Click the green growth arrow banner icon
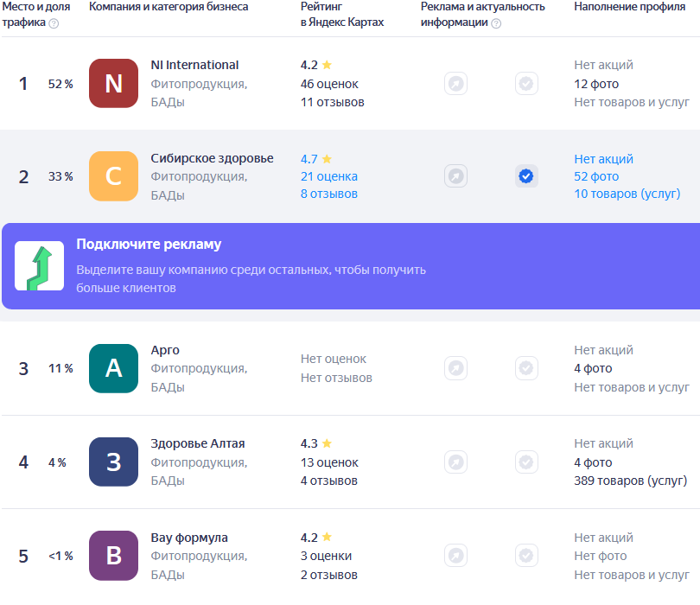700x605 pixels. coord(39,266)
